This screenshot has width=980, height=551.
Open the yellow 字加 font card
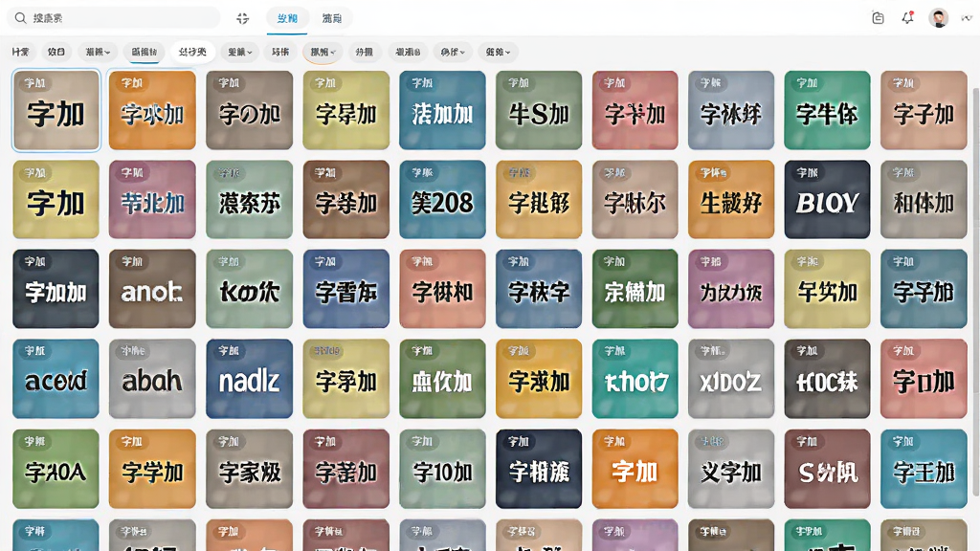pyautogui.click(x=56, y=199)
